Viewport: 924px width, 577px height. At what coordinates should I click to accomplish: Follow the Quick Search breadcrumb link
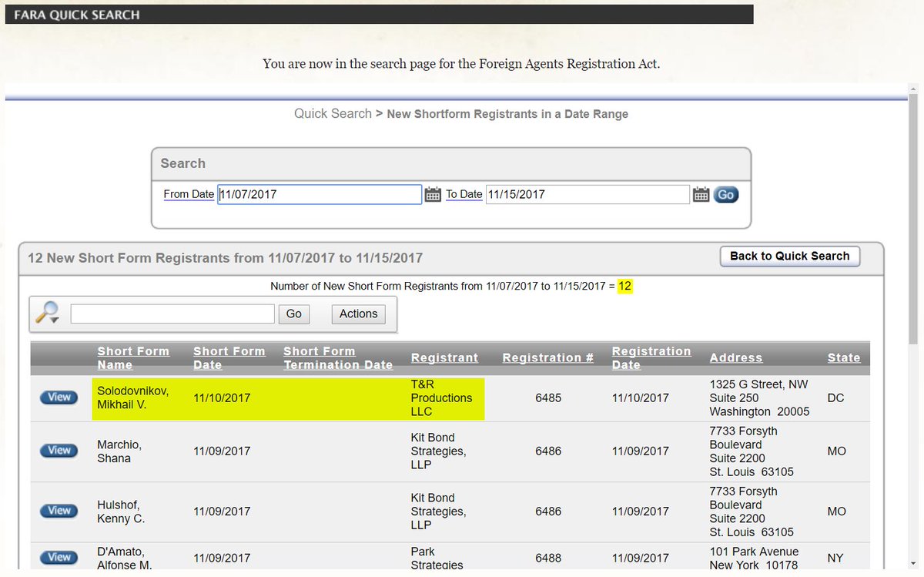tap(333, 113)
